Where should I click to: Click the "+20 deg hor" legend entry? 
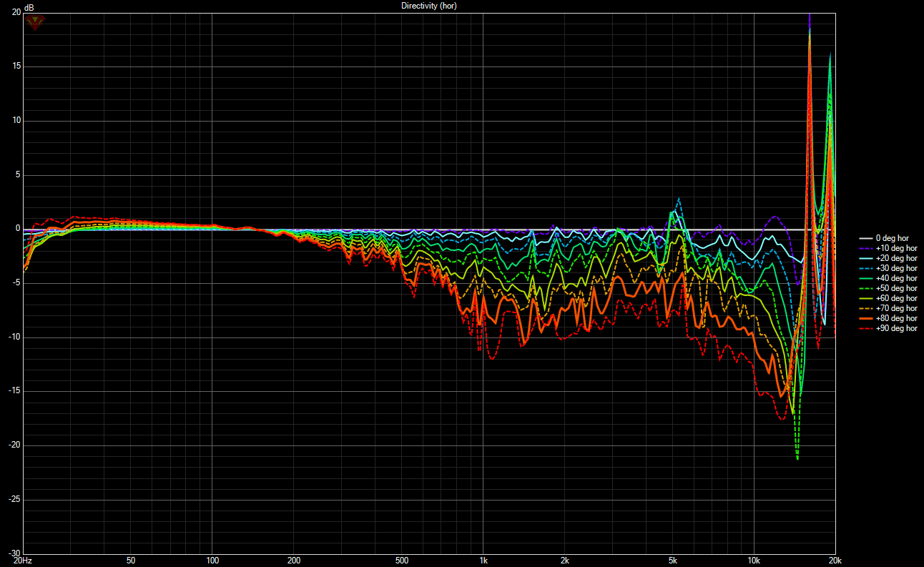pyautogui.click(x=888, y=258)
